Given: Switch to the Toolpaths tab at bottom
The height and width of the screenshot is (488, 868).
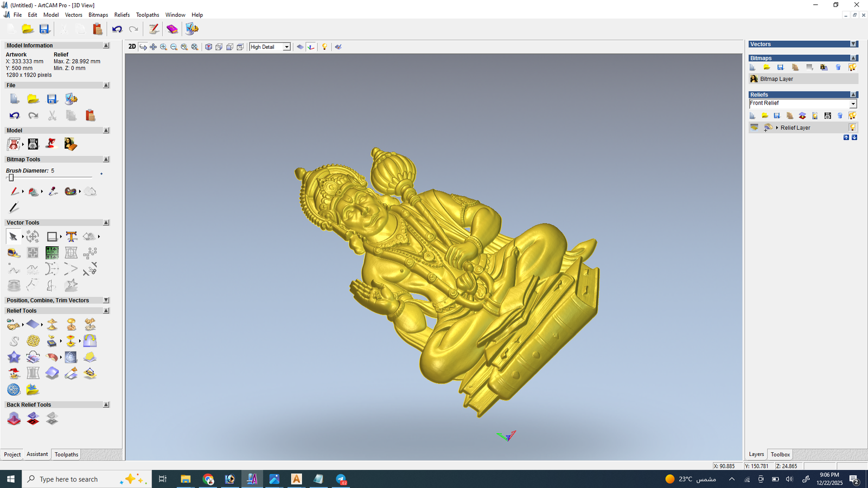Looking at the screenshot, I should (x=66, y=454).
